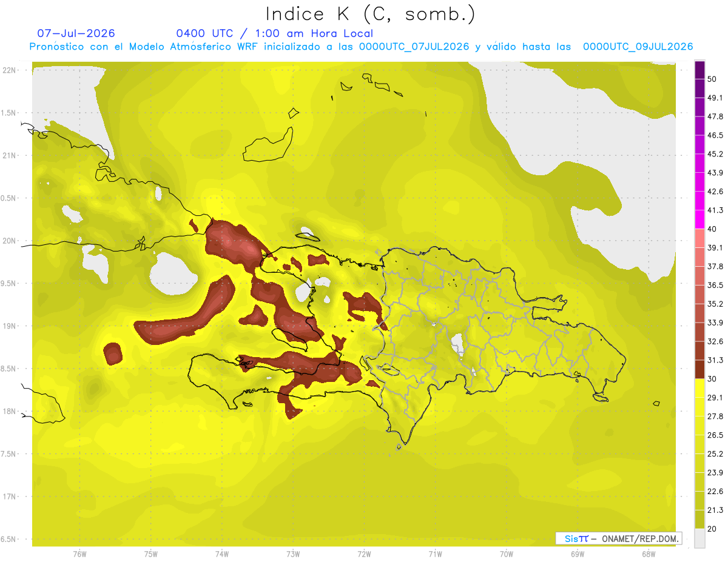Image resolution: width=728 pixels, height=562 pixels.
Task: Pick the dark brown swatch between 30 and 31.3
Action: pyautogui.click(x=699, y=369)
